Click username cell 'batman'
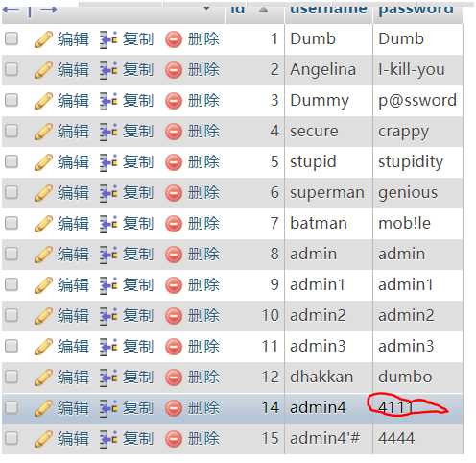The image size is (476, 463). (x=319, y=224)
